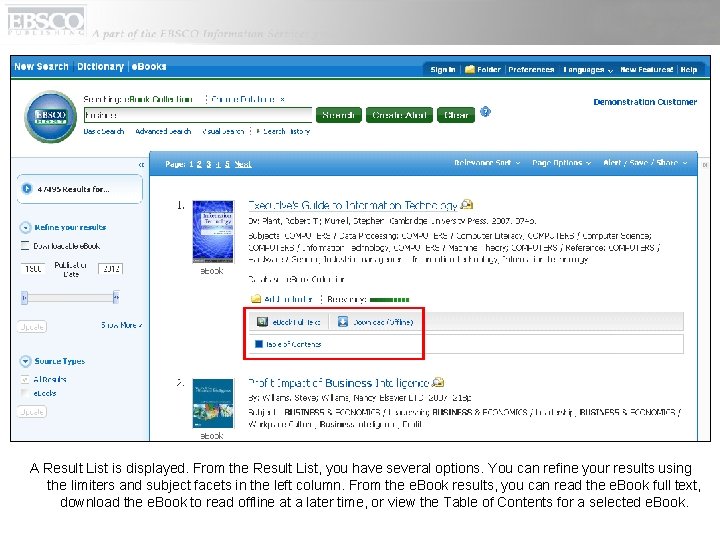Open Dictionary menu item
This screenshot has width=720, height=540.
[101, 66]
